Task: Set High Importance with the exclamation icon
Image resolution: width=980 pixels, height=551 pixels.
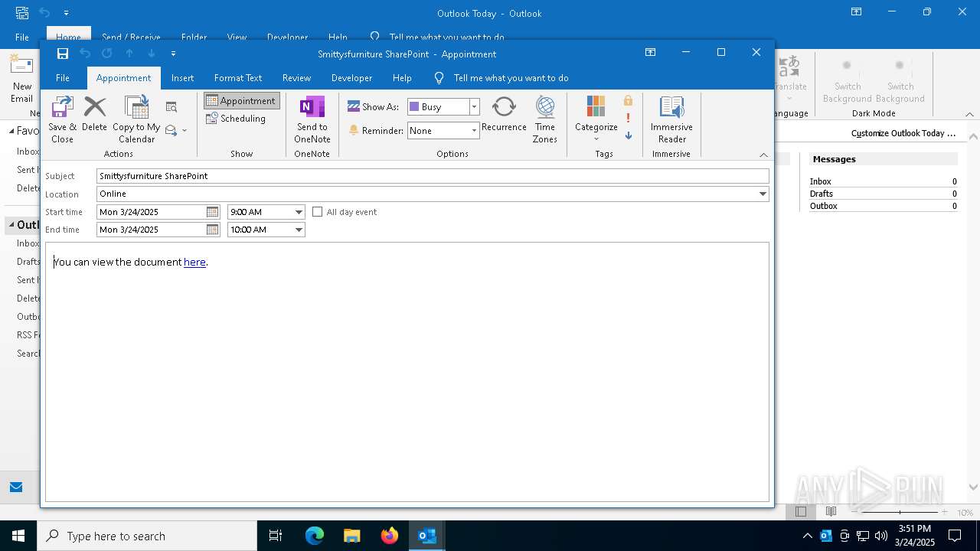Action: tap(628, 118)
